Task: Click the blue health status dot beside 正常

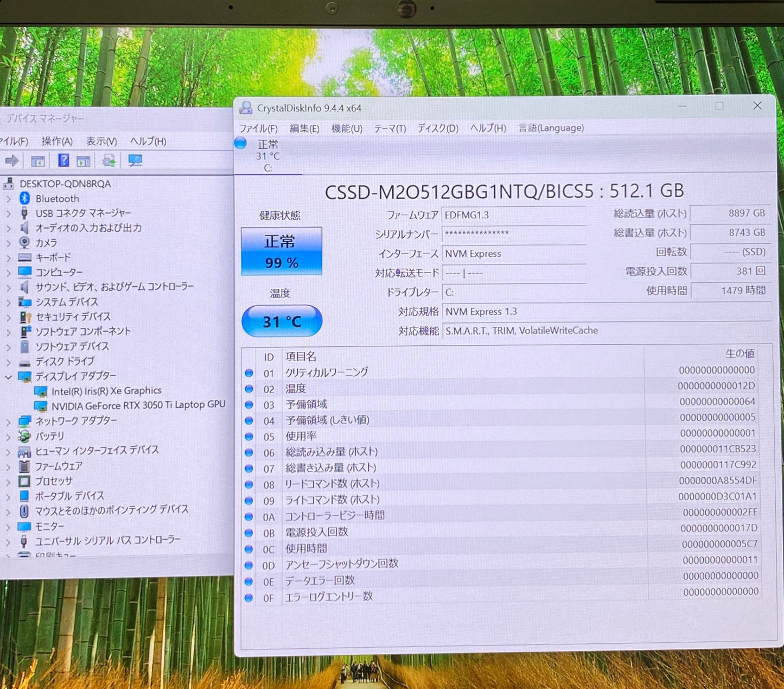Action: point(240,143)
